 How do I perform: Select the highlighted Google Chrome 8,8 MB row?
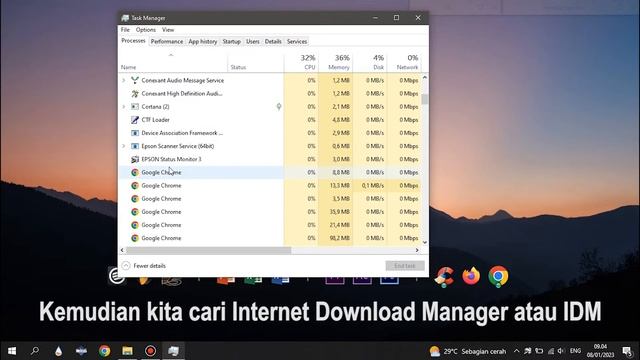pyautogui.click(x=270, y=172)
